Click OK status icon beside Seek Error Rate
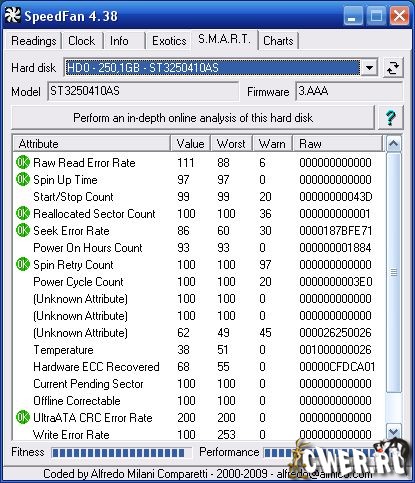The height and width of the screenshot is (483, 415). [23, 230]
